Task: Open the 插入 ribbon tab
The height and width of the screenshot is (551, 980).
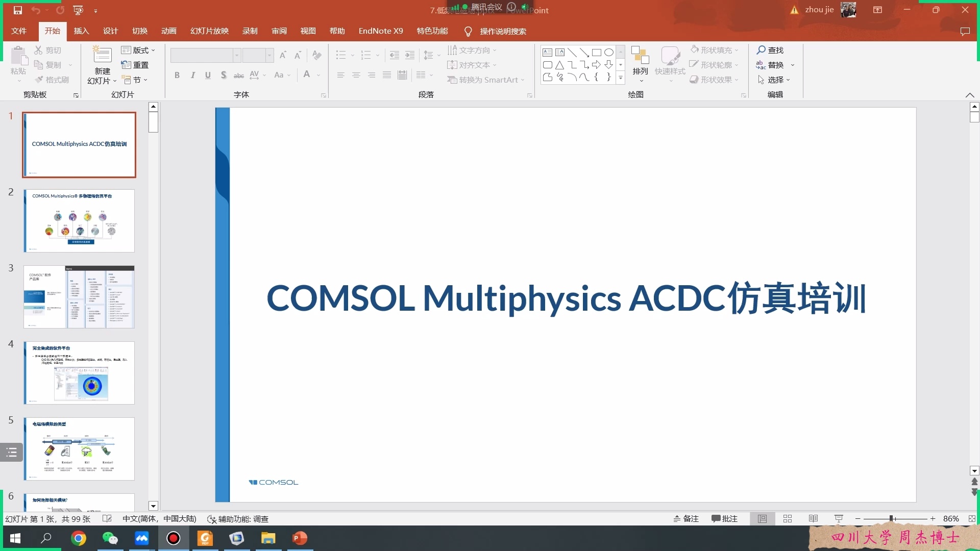Action: click(81, 31)
